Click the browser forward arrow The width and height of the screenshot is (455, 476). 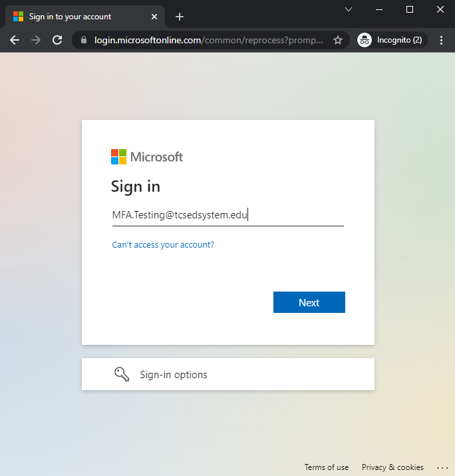[36, 40]
